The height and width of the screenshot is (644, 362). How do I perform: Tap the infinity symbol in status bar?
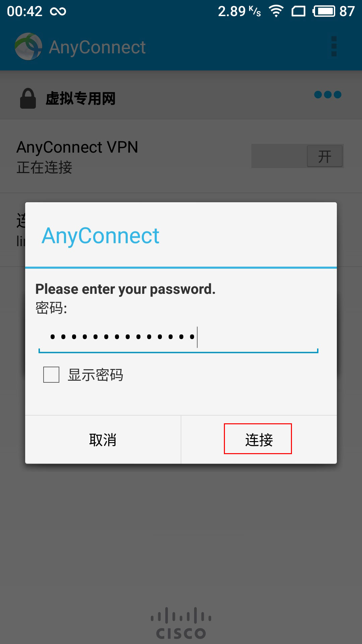58,12
